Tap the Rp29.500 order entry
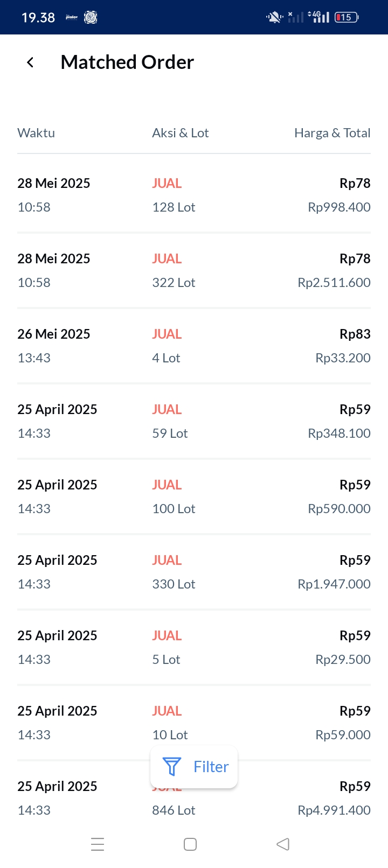The height and width of the screenshot is (868, 388). (343, 660)
